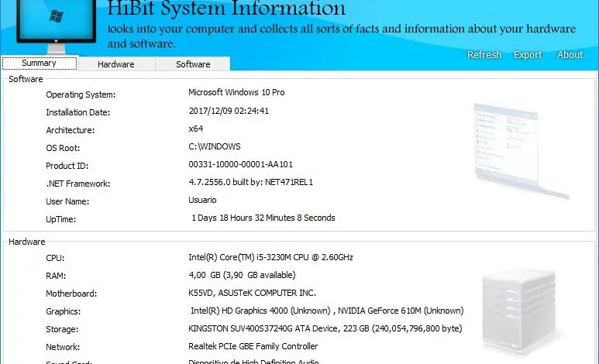Select the uptime '1 Days 18 Hours' value
Screen dimensions: 599x364
coord(263,218)
